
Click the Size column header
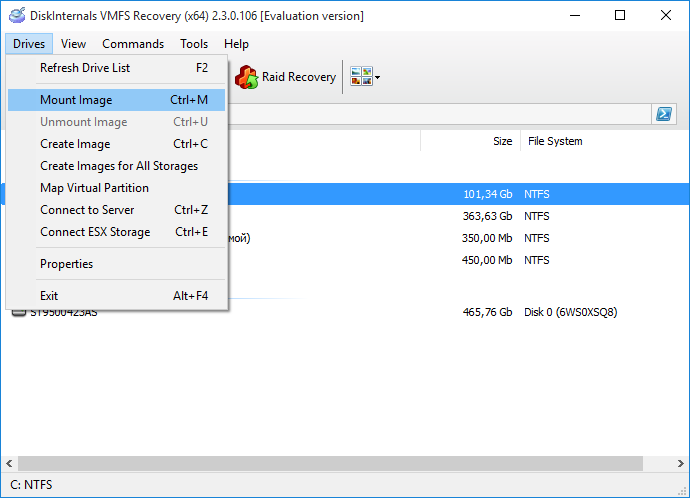click(470, 141)
